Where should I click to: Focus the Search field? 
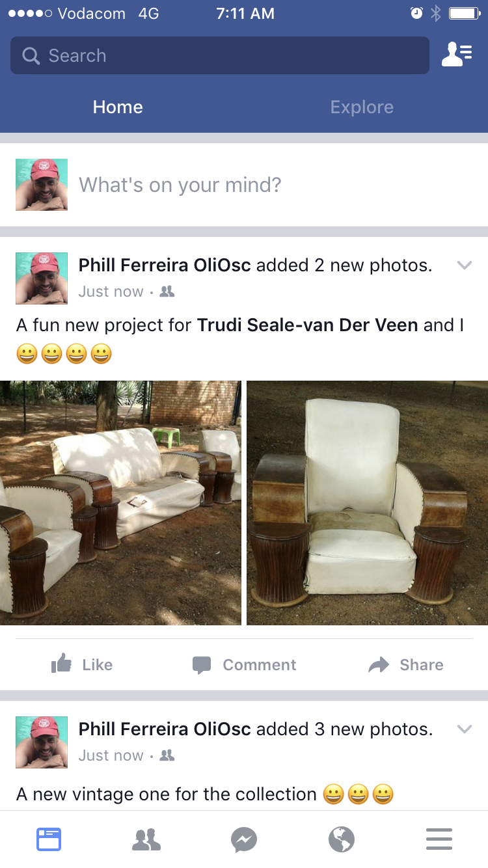click(220, 55)
